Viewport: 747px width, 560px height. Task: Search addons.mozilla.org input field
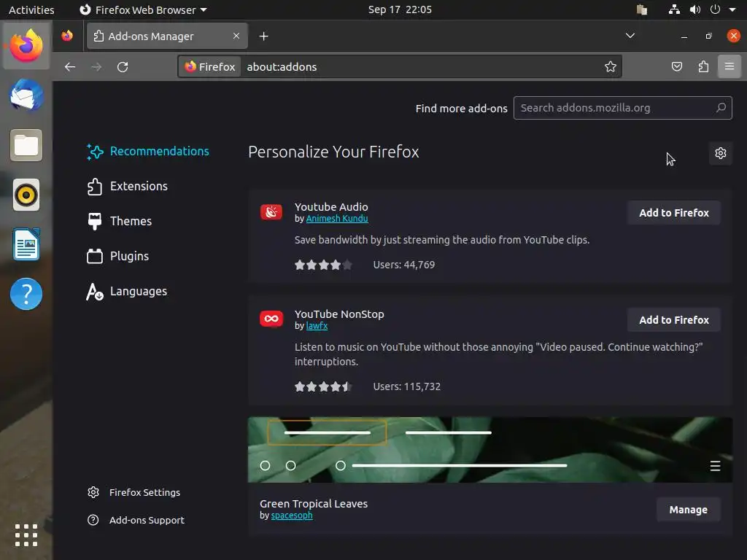point(622,108)
